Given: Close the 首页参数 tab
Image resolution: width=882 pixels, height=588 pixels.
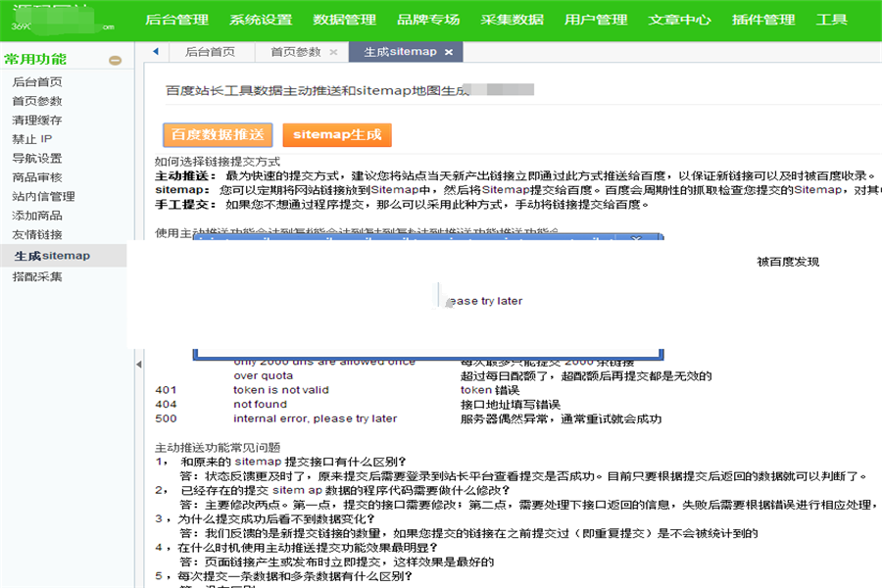Looking at the screenshot, I should pos(333,52).
